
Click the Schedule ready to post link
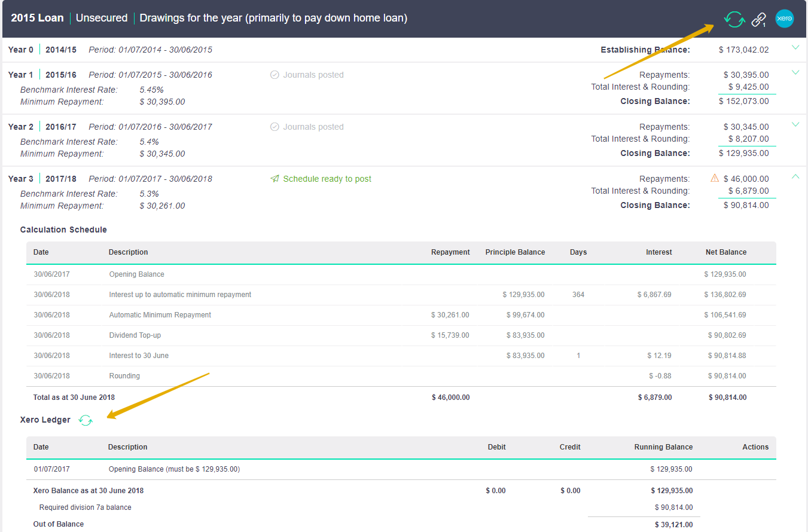tap(327, 179)
